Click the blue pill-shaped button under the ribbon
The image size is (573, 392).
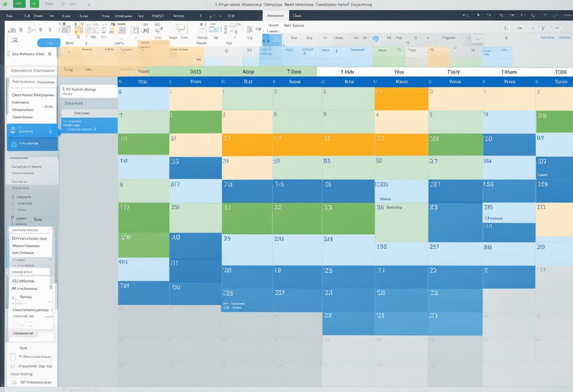pos(49,43)
